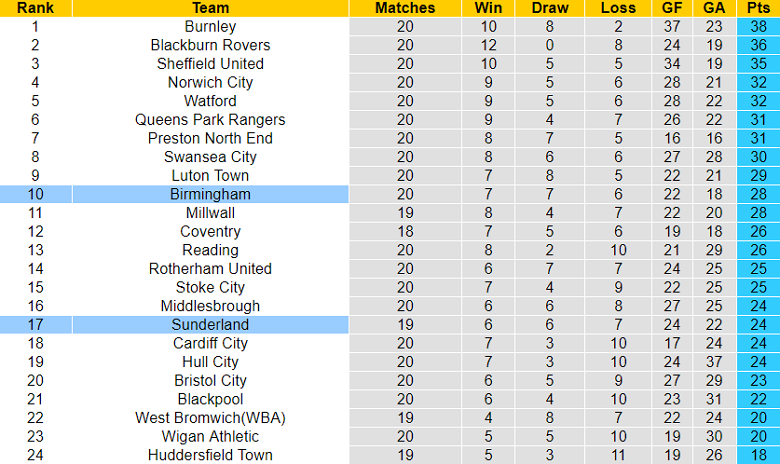Sort by the Loss column header
The width and height of the screenshot is (780, 464).
[618, 8]
